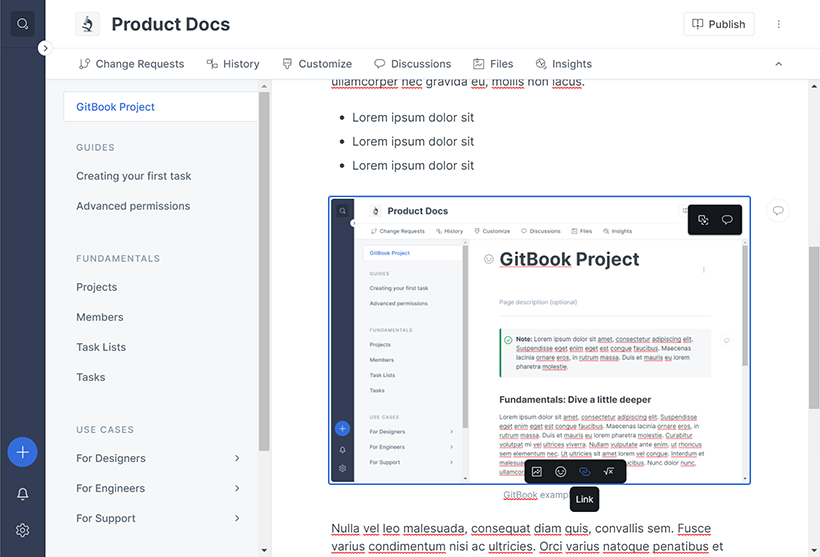Open the Task Lists page

101,347
